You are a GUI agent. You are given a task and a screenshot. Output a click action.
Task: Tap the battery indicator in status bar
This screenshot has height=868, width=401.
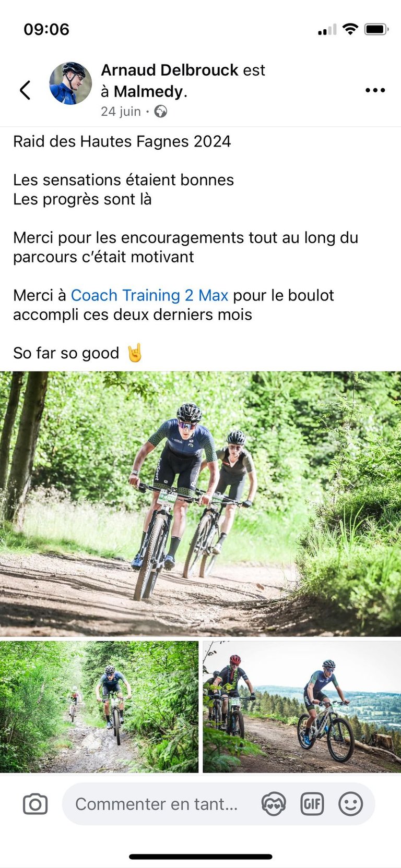pyautogui.click(x=376, y=29)
